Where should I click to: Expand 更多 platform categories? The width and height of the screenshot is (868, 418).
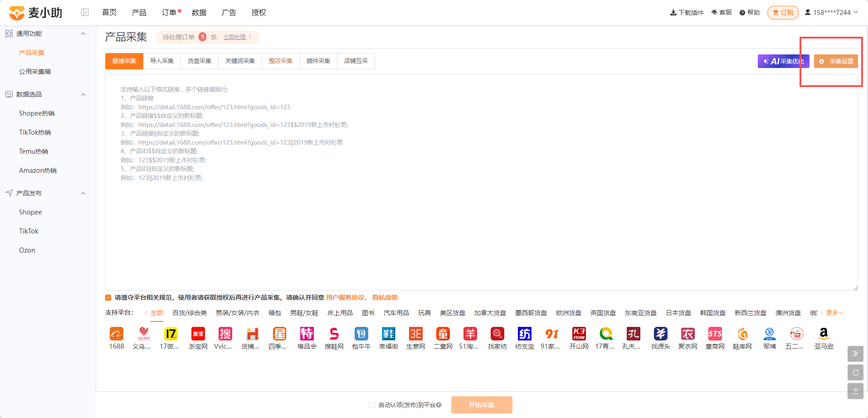click(834, 313)
